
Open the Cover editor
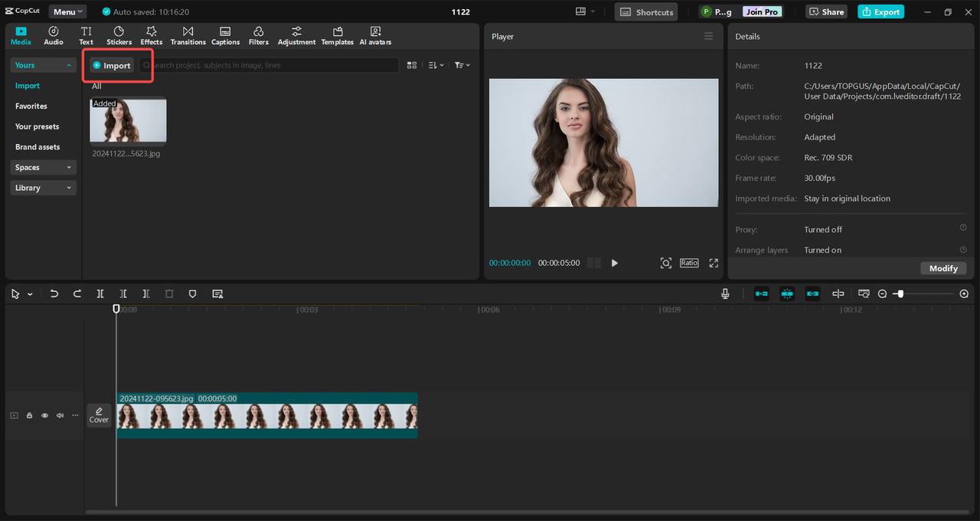point(99,415)
